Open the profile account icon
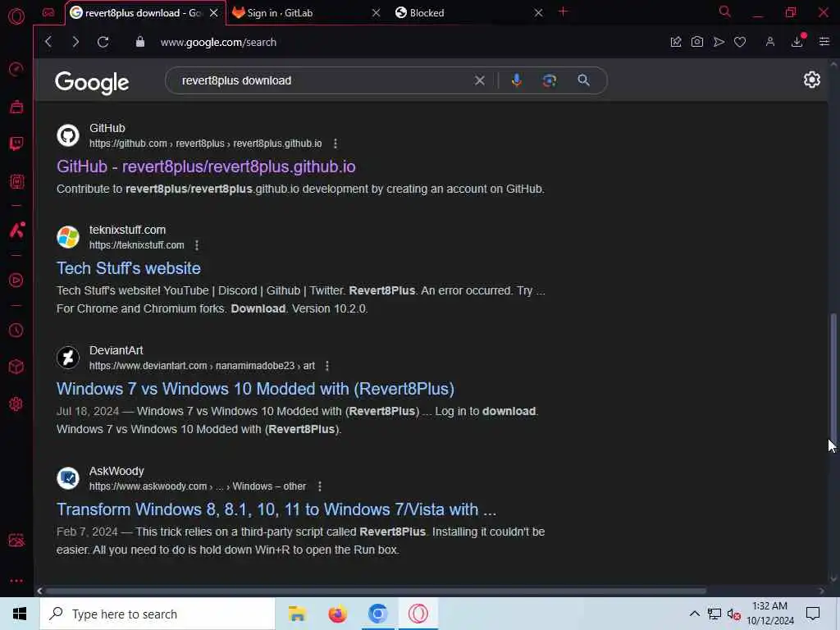The width and height of the screenshot is (840, 630). [769, 42]
